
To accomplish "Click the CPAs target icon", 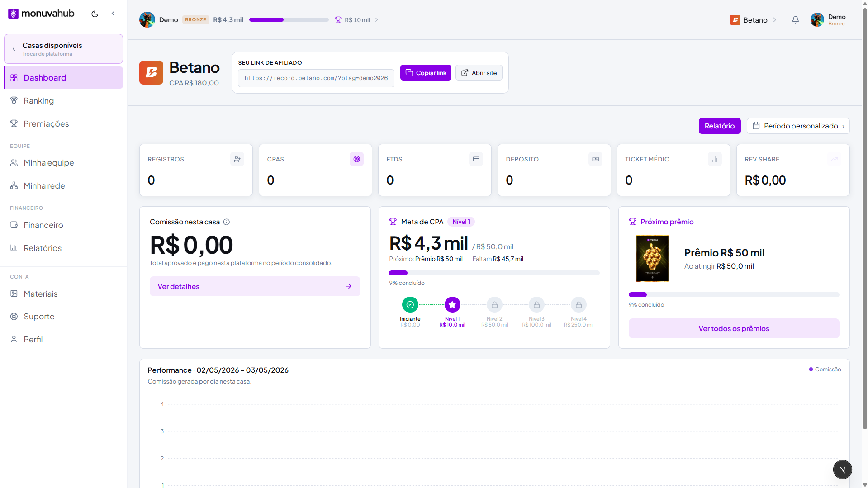I will pos(356,159).
